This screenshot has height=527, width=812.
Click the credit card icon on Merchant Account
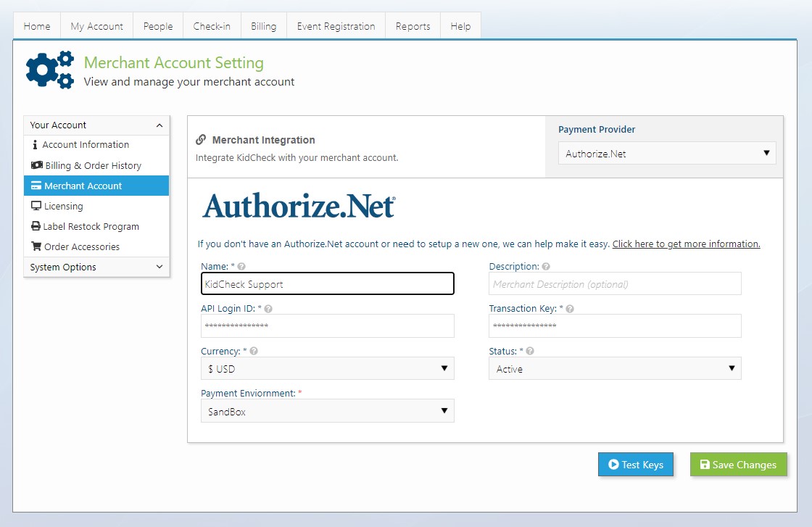(x=36, y=186)
